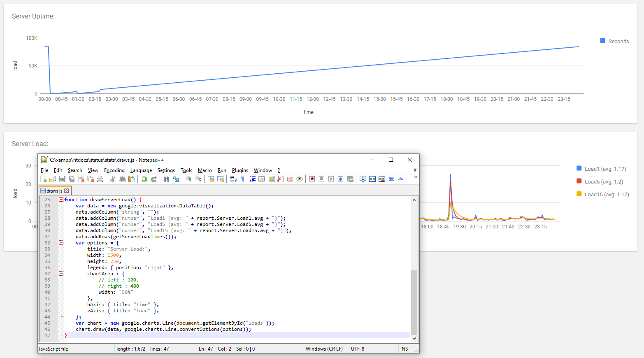The width and height of the screenshot is (644, 358).
Task: Run macro multiple times icon
Action: click(x=341, y=179)
